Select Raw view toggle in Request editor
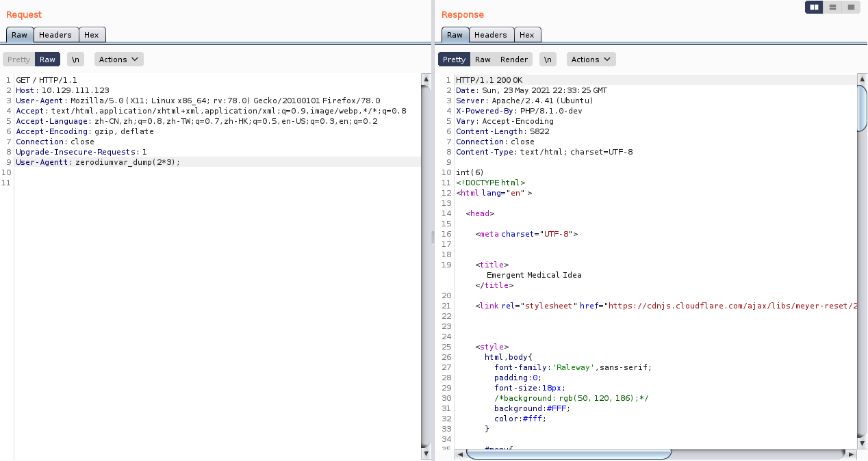This screenshot has height=461, width=868. coord(48,60)
